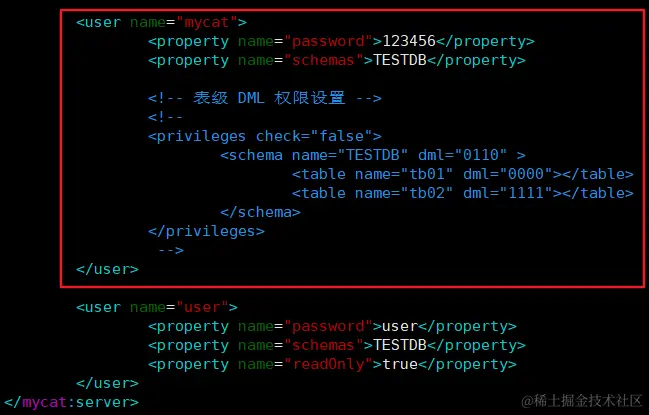
Task: Select table name tb02 text
Action: 427,194
